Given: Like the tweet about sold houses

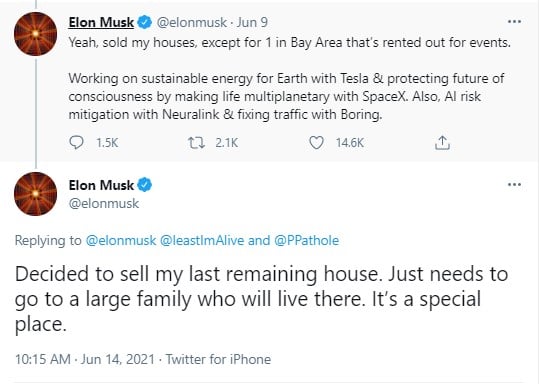Looking at the screenshot, I should [x=316, y=143].
